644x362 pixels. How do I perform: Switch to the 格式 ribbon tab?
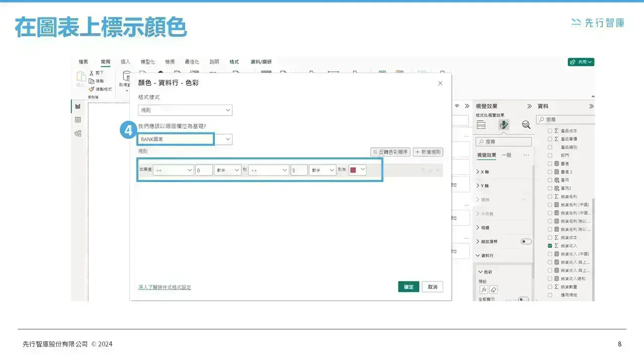(234, 62)
